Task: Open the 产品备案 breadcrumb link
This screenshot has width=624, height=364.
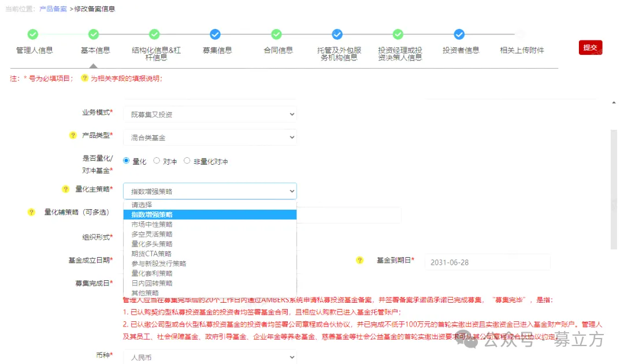Action: [x=53, y=9]
